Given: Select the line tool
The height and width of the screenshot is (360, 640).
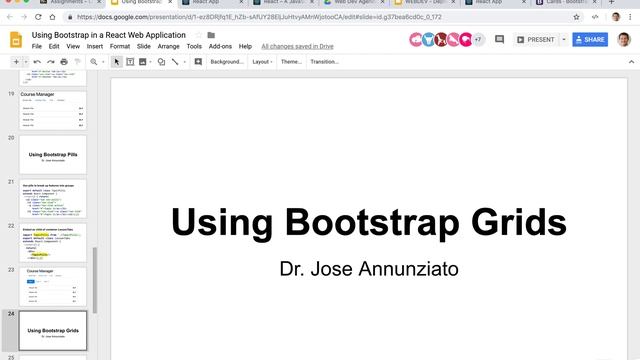Looking at the screenshot, I should pyautogui.click(x=175, y=62).
